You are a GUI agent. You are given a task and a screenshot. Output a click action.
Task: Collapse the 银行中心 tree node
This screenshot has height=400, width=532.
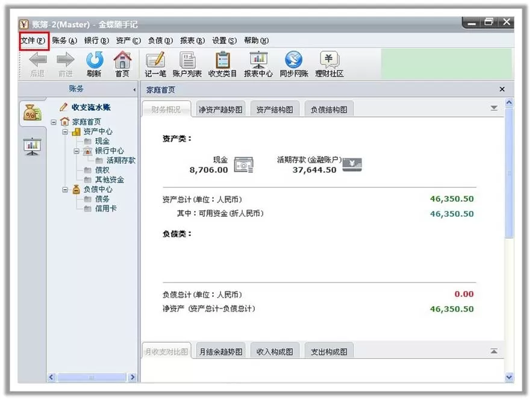[77, 151]
